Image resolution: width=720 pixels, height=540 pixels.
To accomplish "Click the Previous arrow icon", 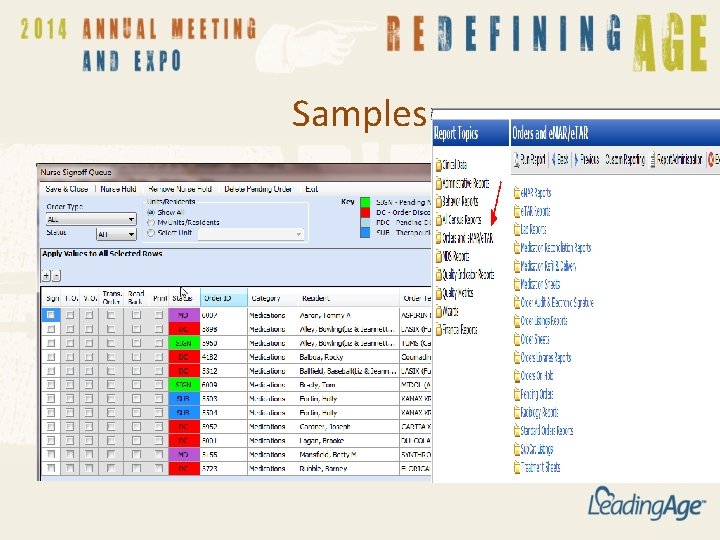I will pos(576,159).
